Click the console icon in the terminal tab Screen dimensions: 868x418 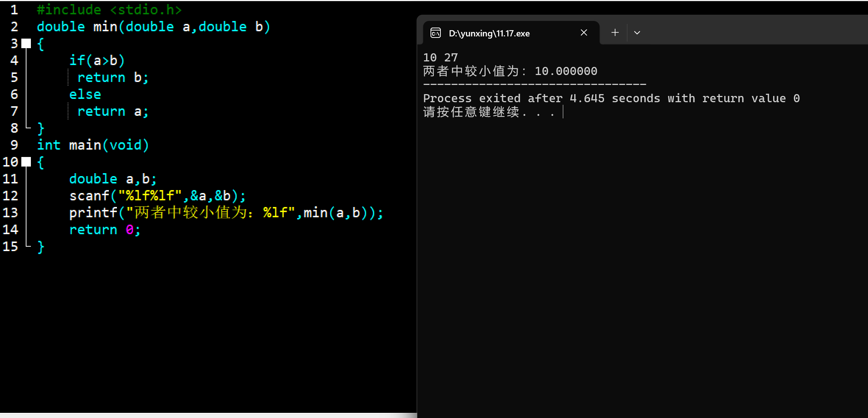point(436,33)
